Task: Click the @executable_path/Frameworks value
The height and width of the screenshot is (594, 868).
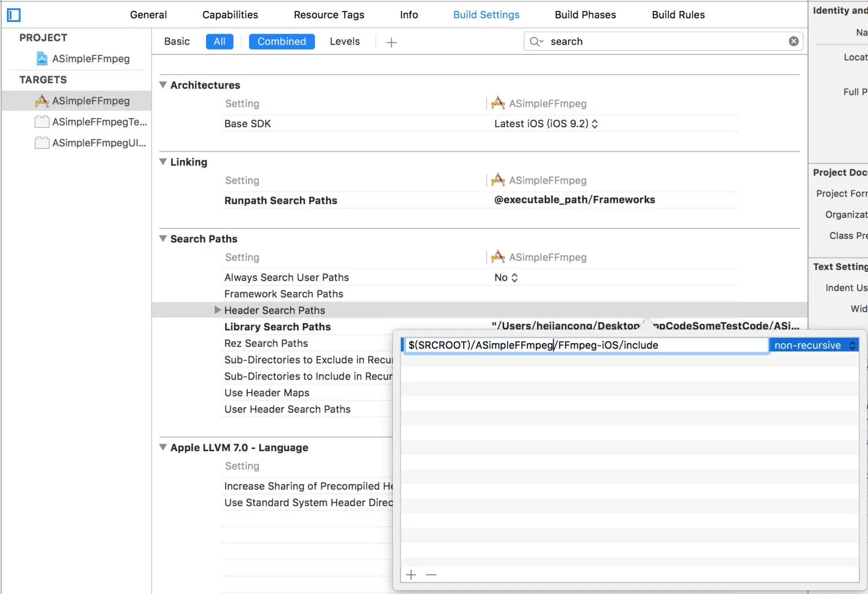Action: [x=575, y=200]
